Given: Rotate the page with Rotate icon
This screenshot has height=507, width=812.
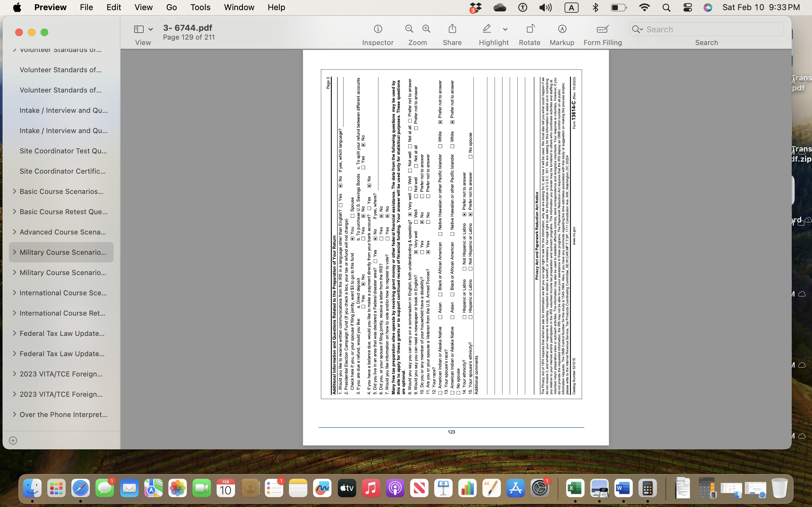Looking at the screenshot, I should tap(530, 29).
